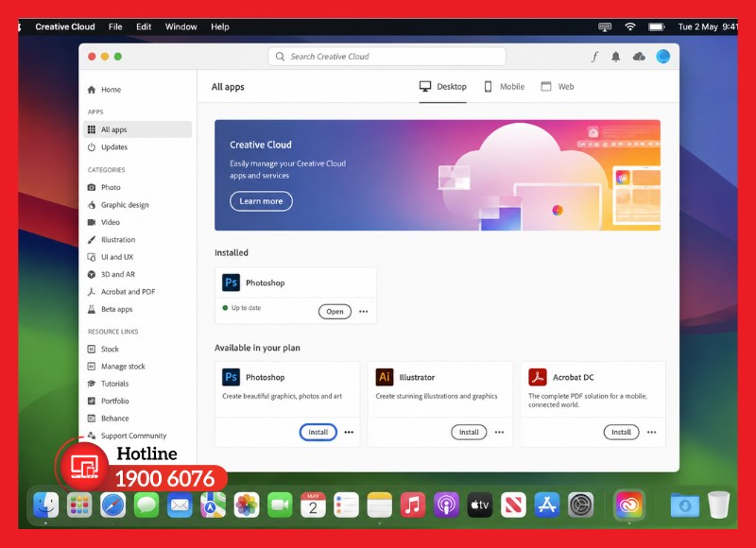Select the Graphic design category
Viewport: 756px width, 548px height.
[117, 205]
